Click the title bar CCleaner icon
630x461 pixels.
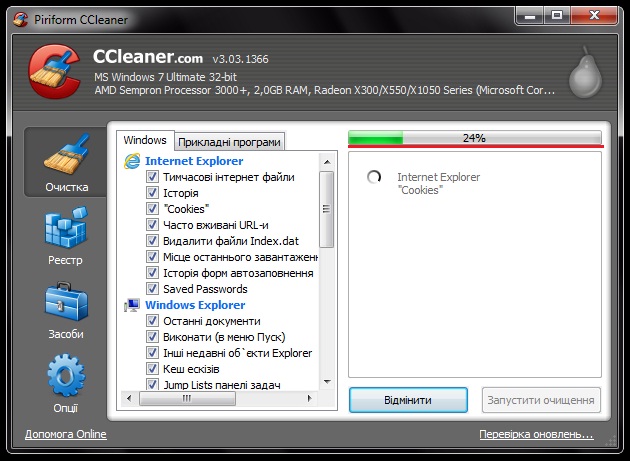(20, 19)
